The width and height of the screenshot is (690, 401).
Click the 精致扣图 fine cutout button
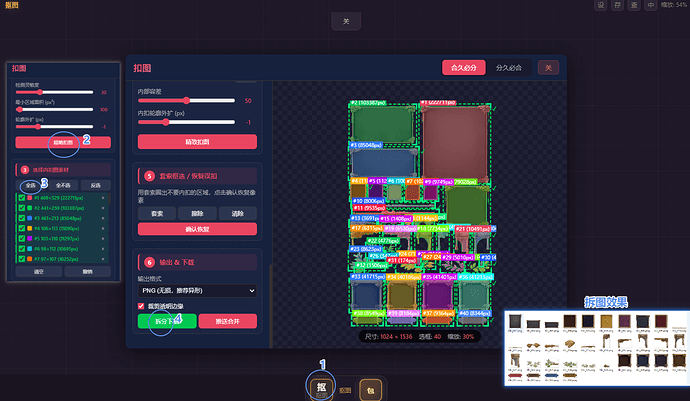point(197,142)
